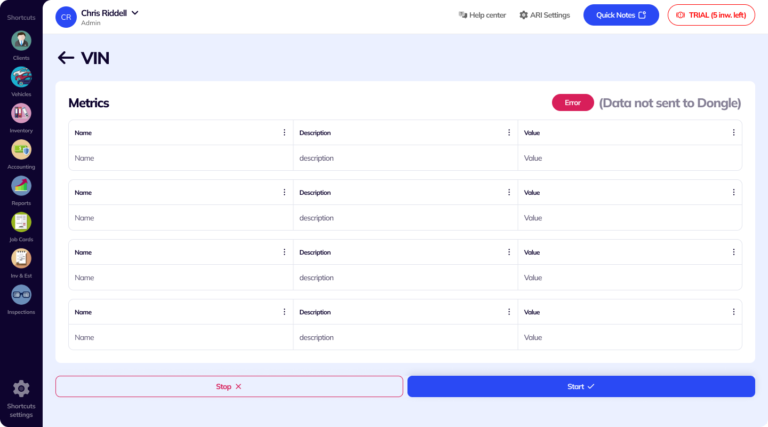This screenshot has width=768, height=427.
Task: Open Name column menu in first table
Action: pyautogui.click(x=284, y=133)
